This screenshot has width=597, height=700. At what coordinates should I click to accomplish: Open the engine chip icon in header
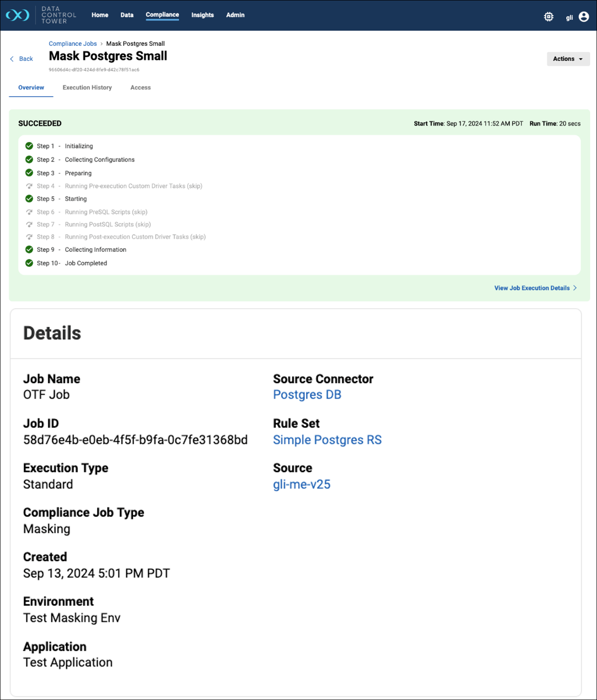(x=548, y=17)
